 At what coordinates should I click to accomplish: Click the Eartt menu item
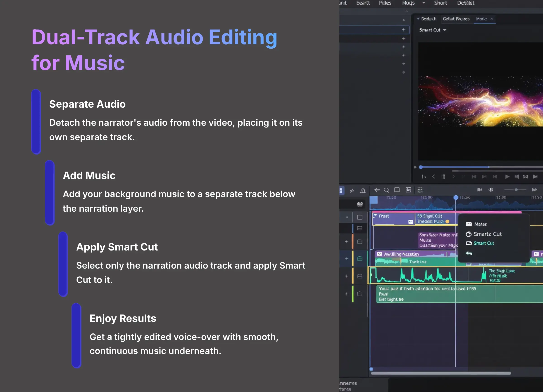click(363, 3)
